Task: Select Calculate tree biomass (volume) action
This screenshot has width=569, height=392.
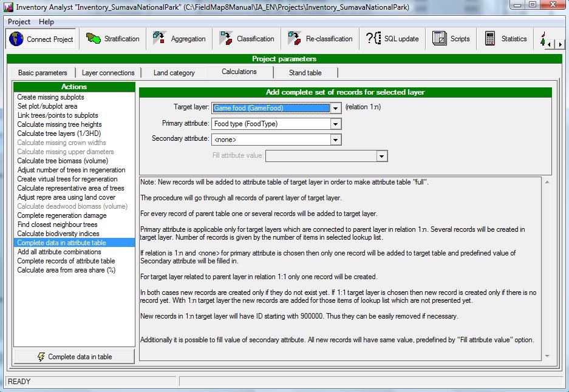Action: [x=63, y=161]
